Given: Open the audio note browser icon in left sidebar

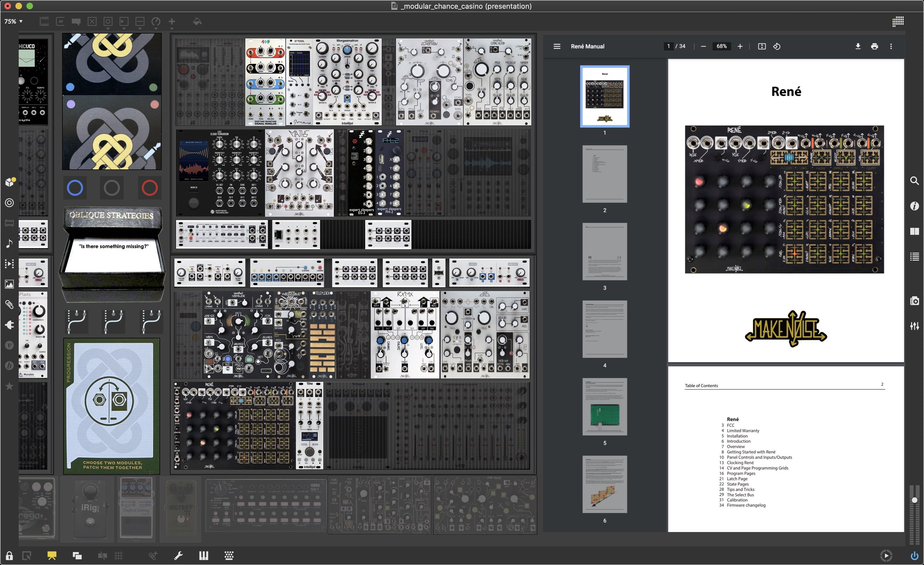Looking at the screenshot, I should click(9, 243).
